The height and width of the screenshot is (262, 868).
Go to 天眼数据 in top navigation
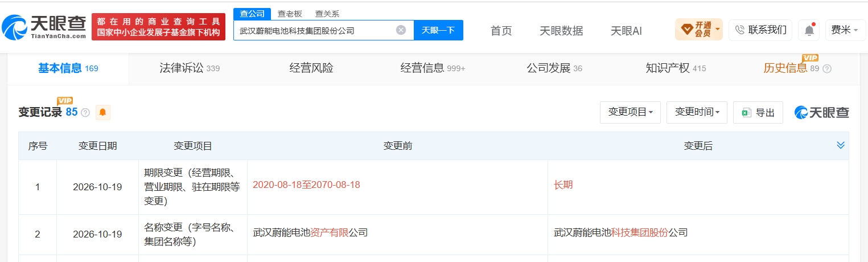coord(561,31)
